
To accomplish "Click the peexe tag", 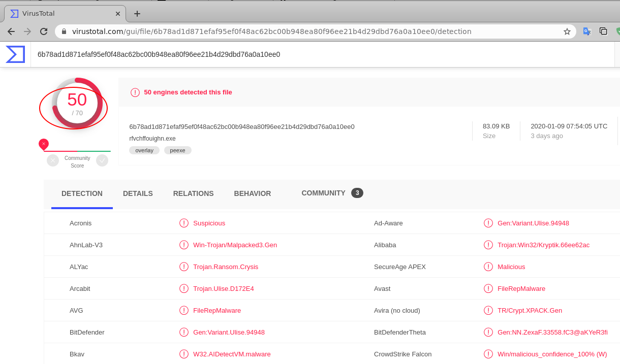I will click(x=177, y=150).
